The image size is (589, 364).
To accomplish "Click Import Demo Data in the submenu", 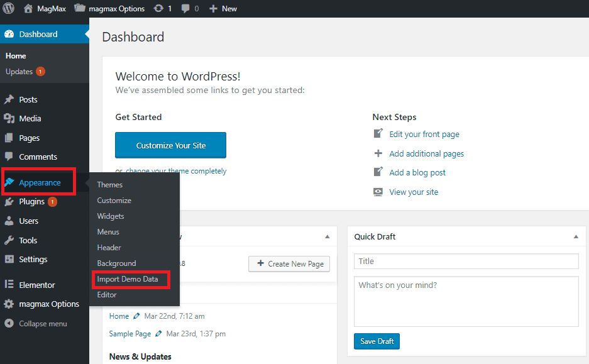I will pos(128,279).
